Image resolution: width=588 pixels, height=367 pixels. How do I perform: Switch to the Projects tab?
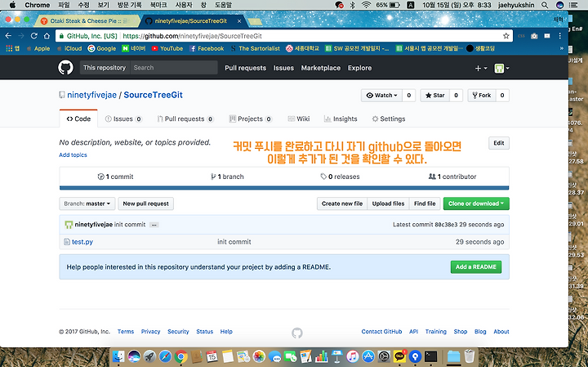pos(251,119)
